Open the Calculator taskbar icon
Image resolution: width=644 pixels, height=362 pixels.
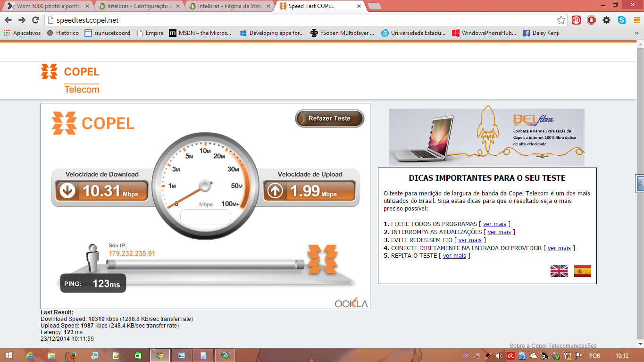(203, 355)
